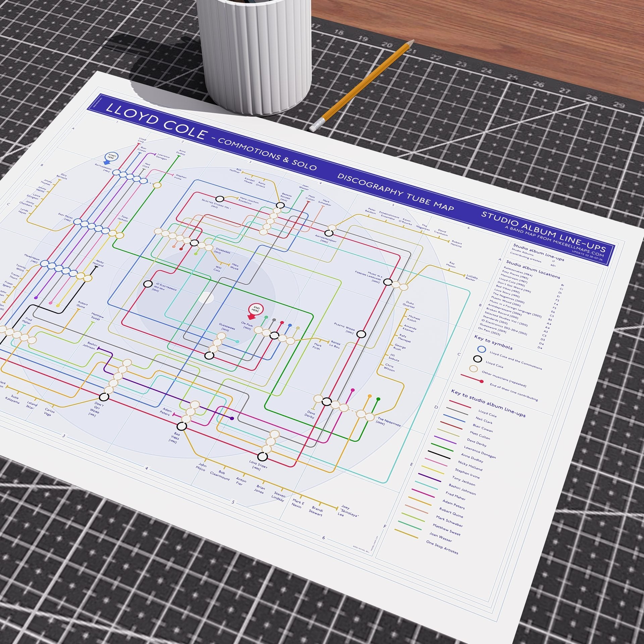The height and width of the screenshot is (644, 644).
Task: Click the name "Brandi Stewart"
Action: pyautogui.click(x=317, y=511)
